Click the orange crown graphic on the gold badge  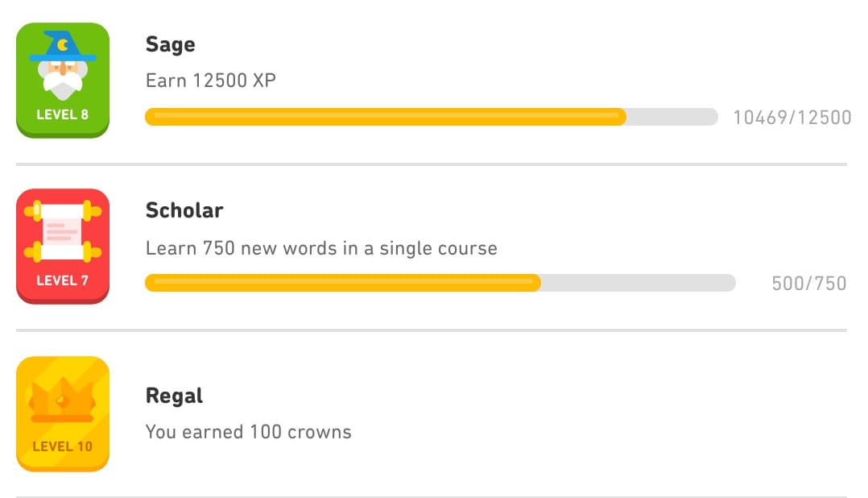pyautogui.click(x=63, y=400)
